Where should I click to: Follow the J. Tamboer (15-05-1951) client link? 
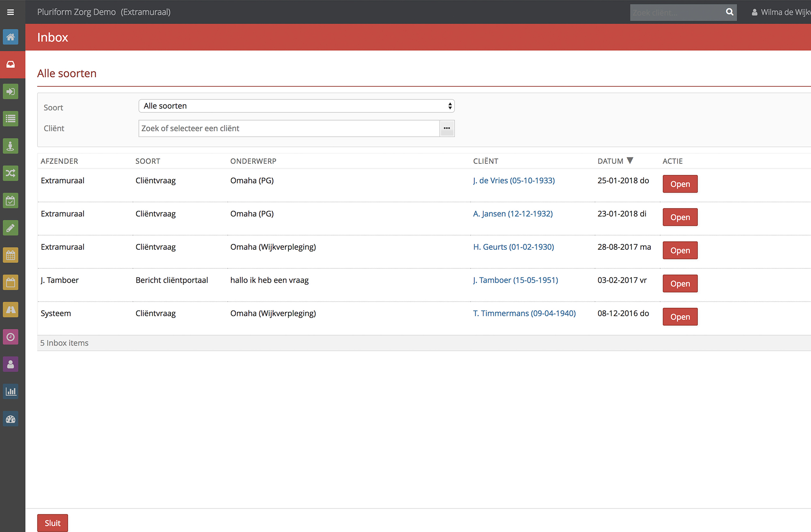pos(515,280)
